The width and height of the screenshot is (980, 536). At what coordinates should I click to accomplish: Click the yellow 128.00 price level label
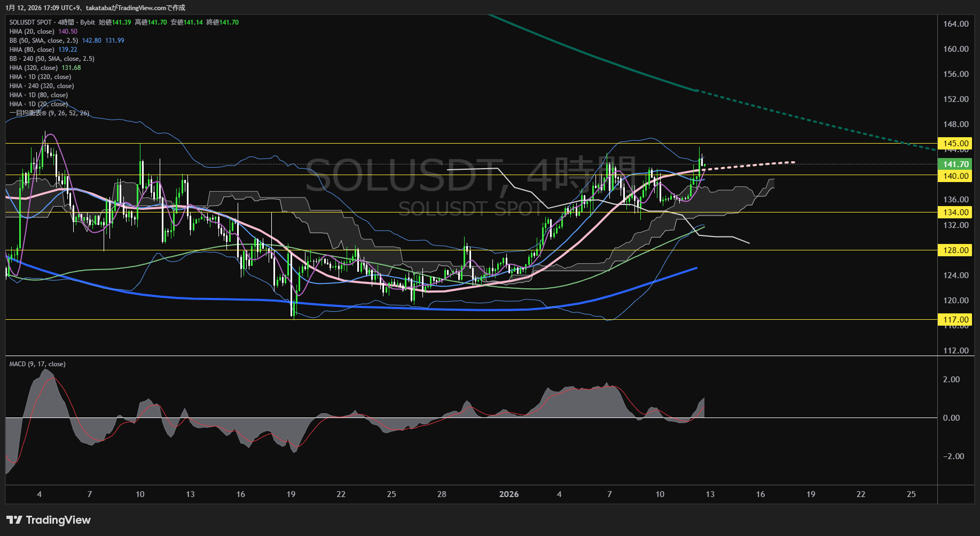click(x=955, y=250)
